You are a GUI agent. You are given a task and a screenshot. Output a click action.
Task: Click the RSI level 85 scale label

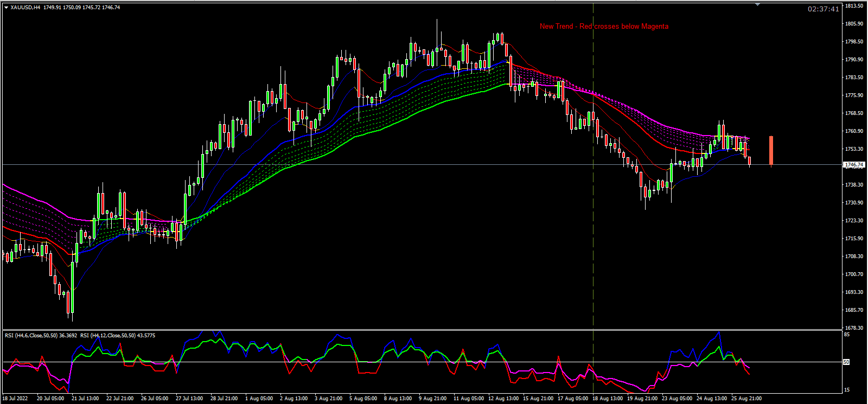point(847,335)
